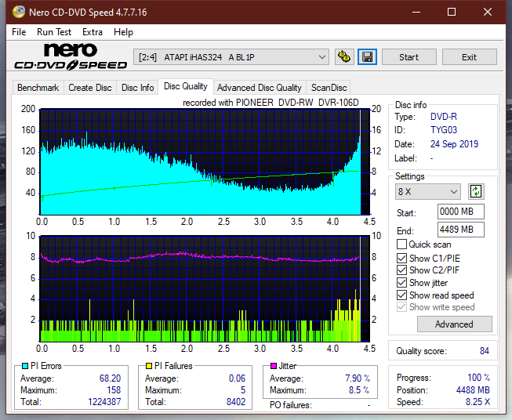Disable Show C1/PIE checkbox

pos(401,258)
